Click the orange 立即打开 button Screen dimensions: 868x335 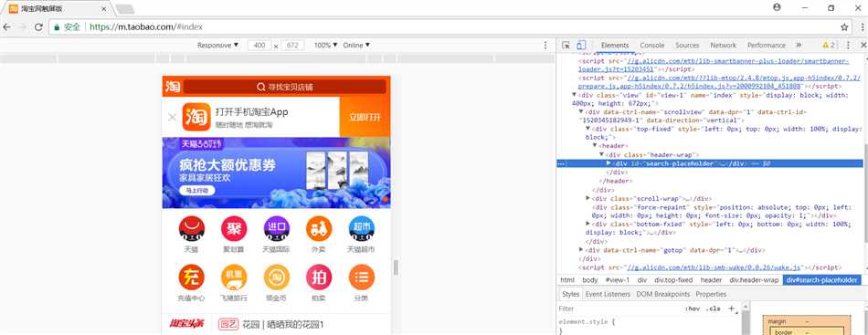pos(365,117)
